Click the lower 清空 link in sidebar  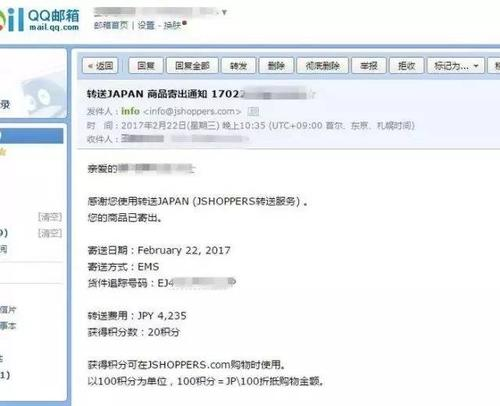[50, 233]
